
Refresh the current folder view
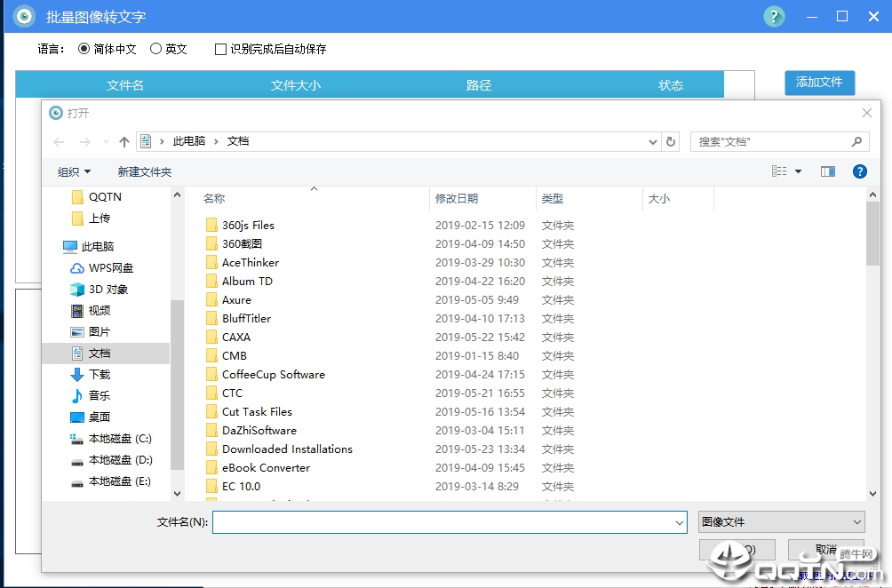pos(671,141)
